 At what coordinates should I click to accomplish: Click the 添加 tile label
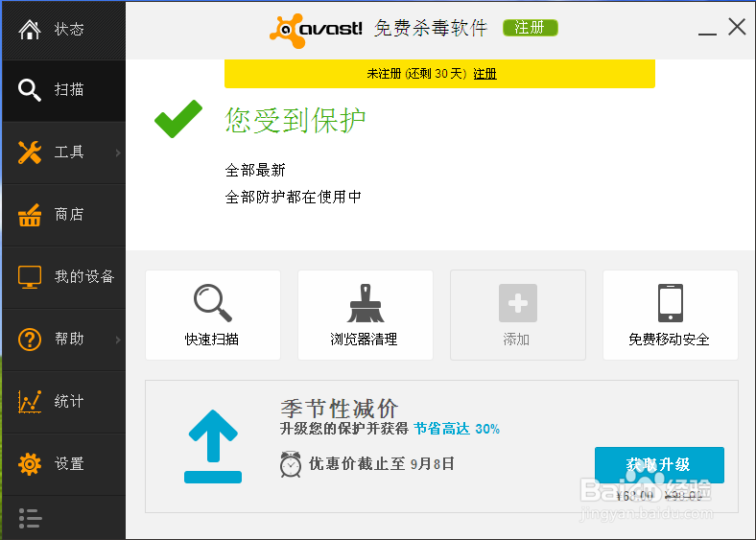516,340
